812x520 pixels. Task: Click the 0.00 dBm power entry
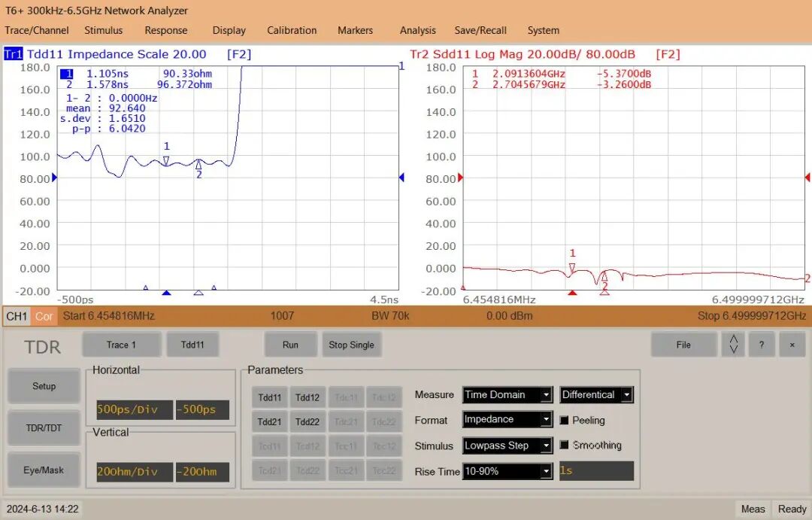pos(509,316)
